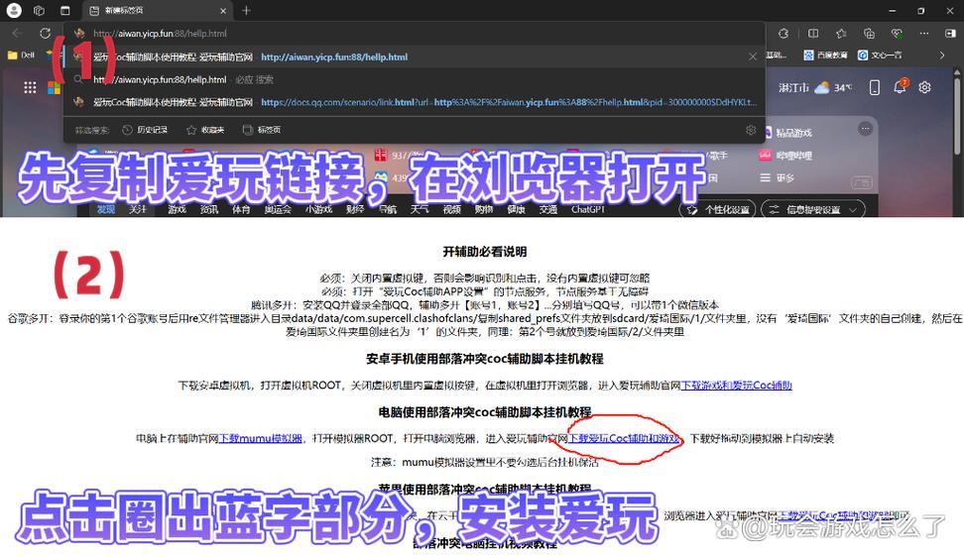Switch to 视频 feed tab
Screen dimensions: 964x560
point(452,209)
